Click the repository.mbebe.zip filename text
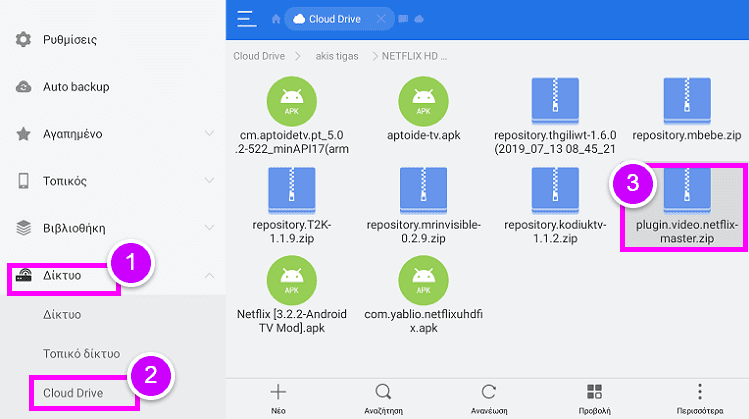This screenshot has width=749, height=419. pyautogui.click(x=687, y=135)
